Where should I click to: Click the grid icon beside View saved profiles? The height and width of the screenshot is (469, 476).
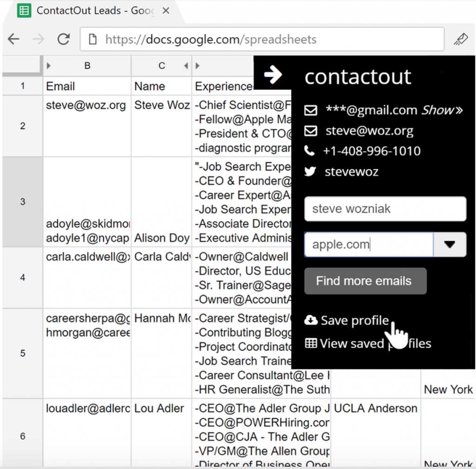click(x=311, y=343)
